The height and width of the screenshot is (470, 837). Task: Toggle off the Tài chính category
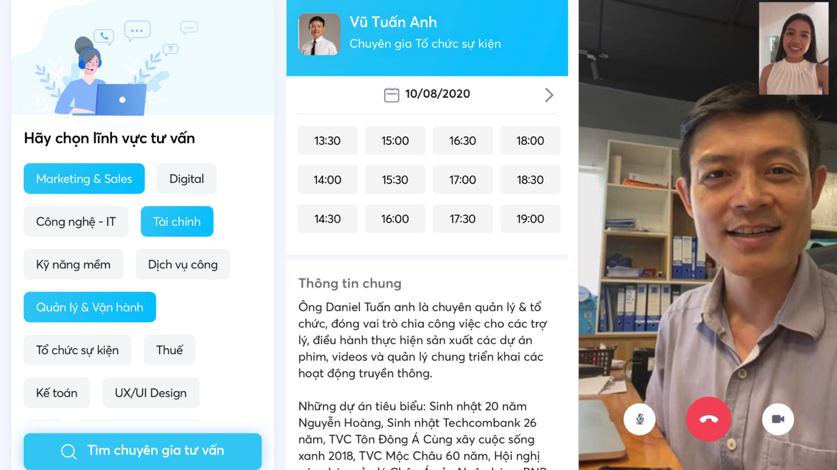pos(177,221)
